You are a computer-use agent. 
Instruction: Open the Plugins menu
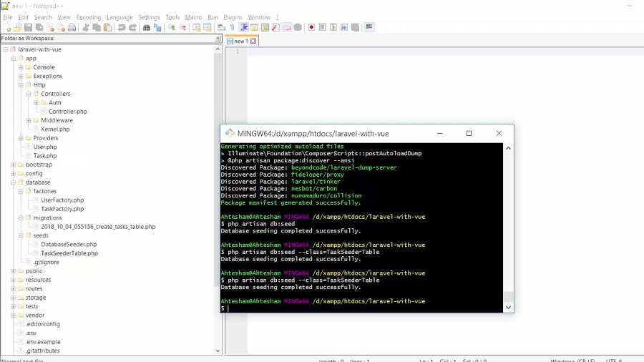233,17
